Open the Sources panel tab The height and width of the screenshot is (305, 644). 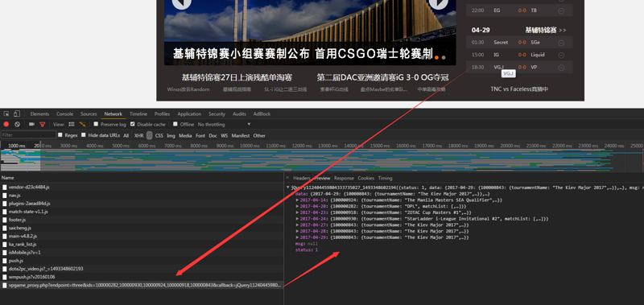pos(89,114)
